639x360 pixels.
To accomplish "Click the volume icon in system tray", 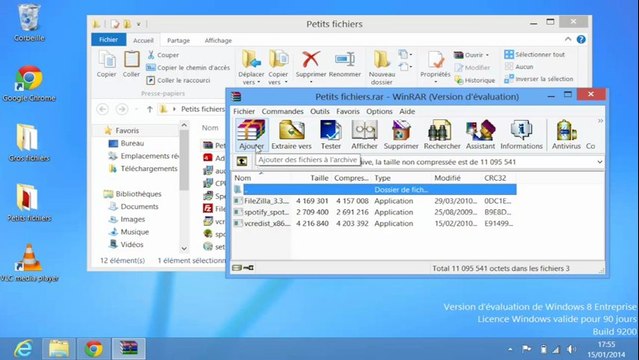I will point(571,349).
